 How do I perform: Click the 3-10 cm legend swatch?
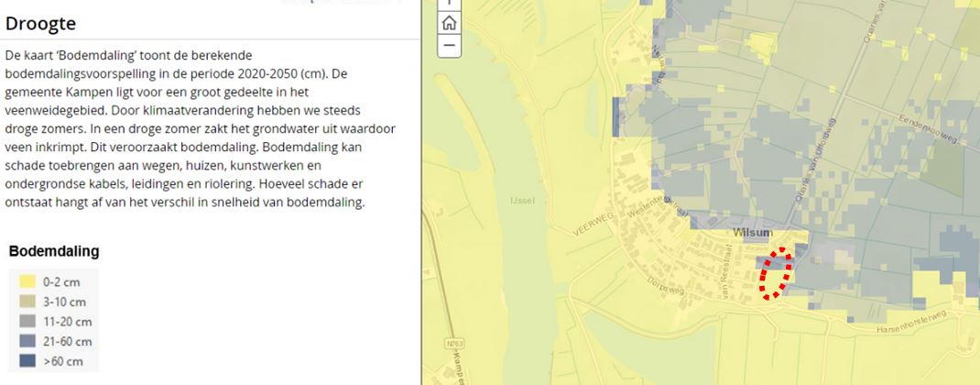click(x=27, y=302)
